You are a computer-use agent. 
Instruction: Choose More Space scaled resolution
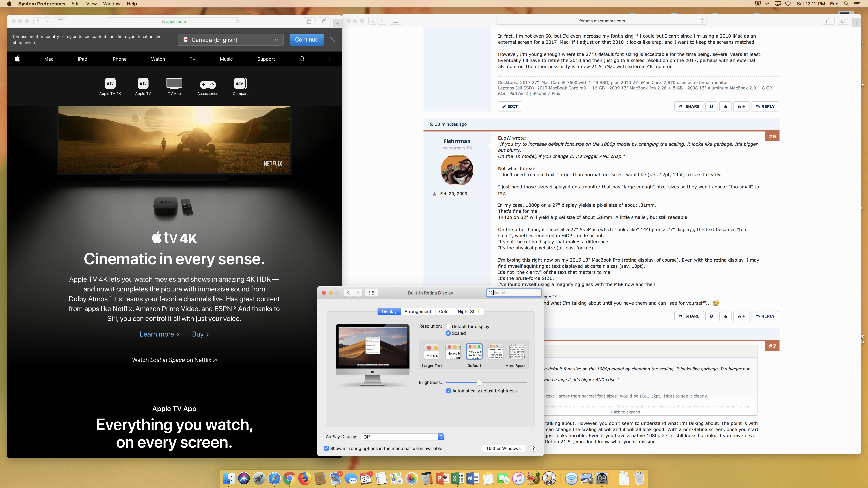coord(517,351)
